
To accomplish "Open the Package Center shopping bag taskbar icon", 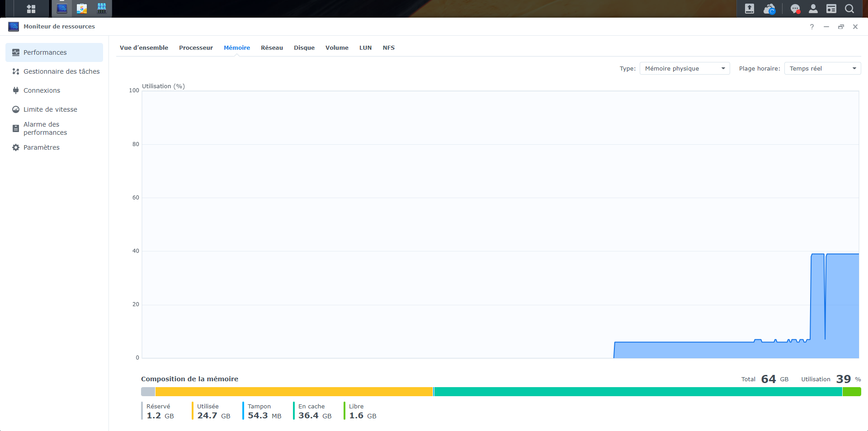I will pyautogui.click(x=82, y=9).
